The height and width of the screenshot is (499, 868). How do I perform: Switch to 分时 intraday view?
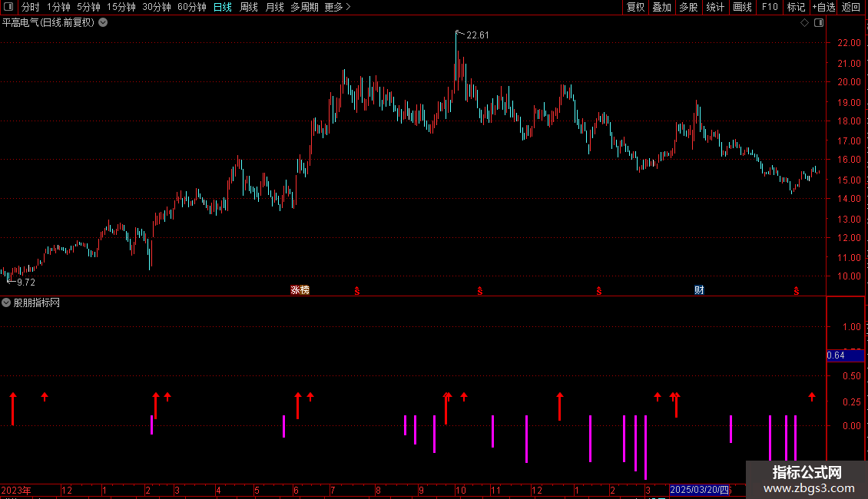point(31,7)
